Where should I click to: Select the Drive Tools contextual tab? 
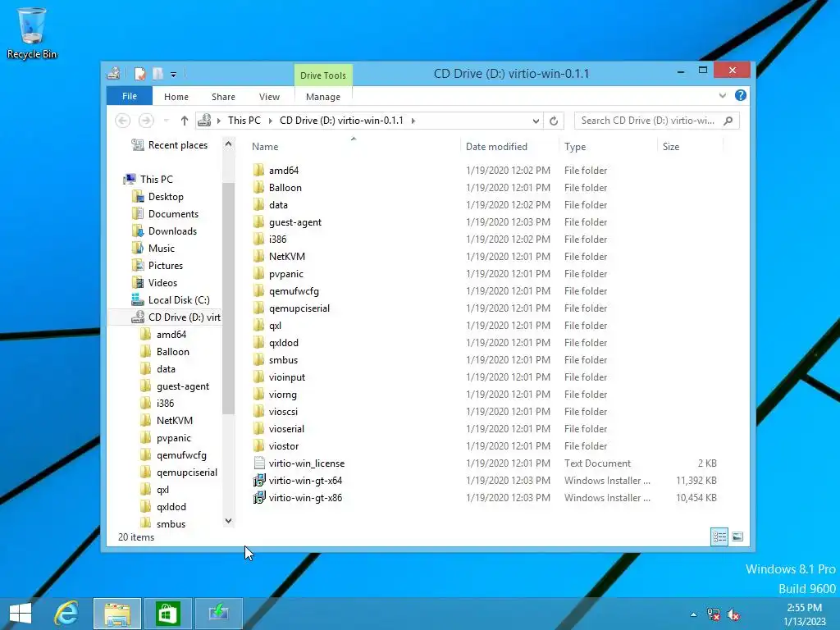click(323, 75)
